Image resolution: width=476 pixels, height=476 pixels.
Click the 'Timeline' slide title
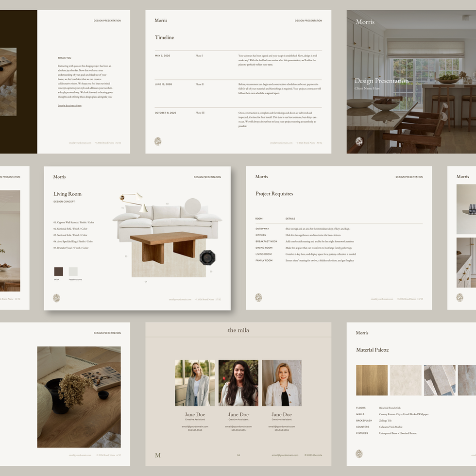coord(164,37)
